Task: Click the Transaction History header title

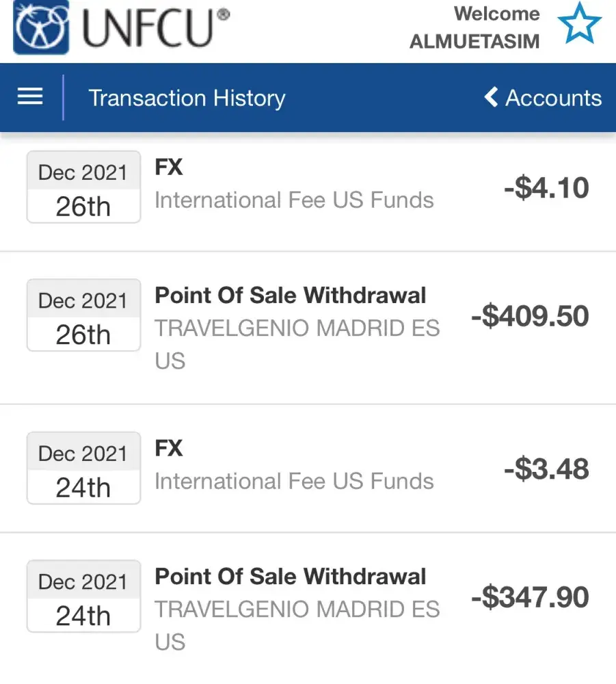Action: 187,98
